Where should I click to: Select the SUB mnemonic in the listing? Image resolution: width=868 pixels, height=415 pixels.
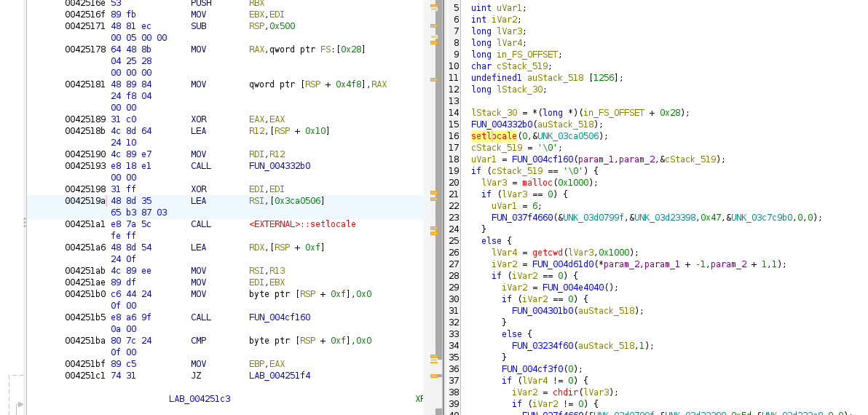[x=199, y=26]
